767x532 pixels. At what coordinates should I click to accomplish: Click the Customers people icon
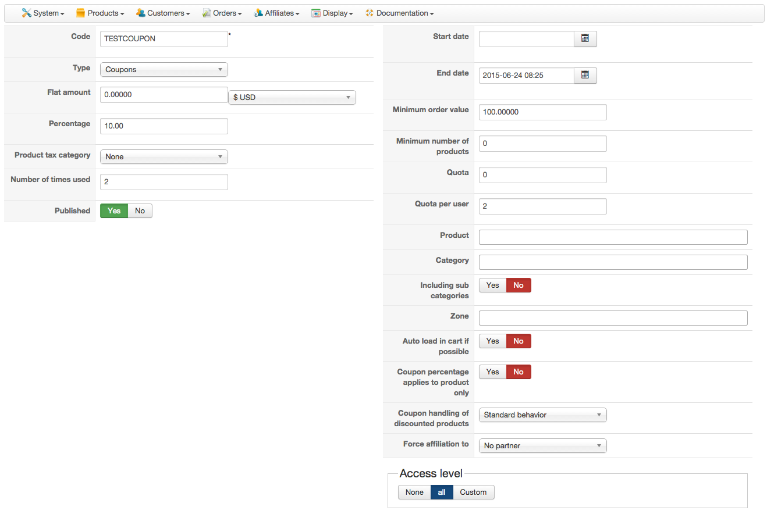(x=140, y=13)
